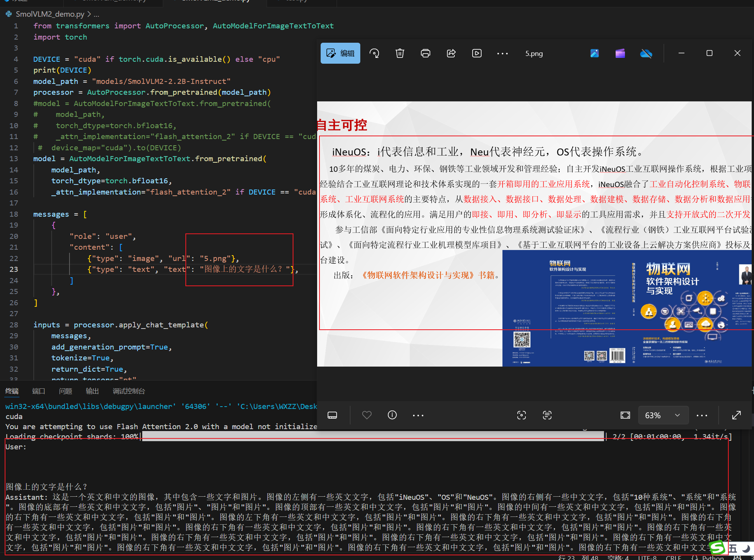Open more options next to 5.png
Screen dimensions: 754x560
point(503,54)
